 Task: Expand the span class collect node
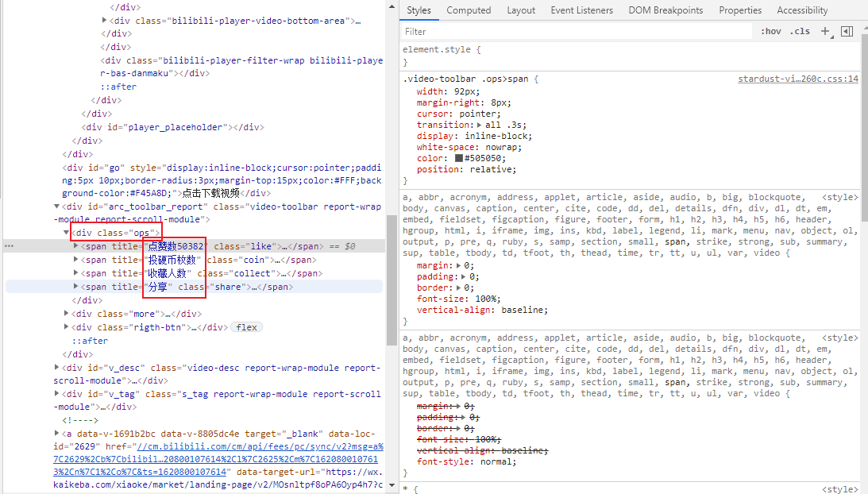coord(75,273)
